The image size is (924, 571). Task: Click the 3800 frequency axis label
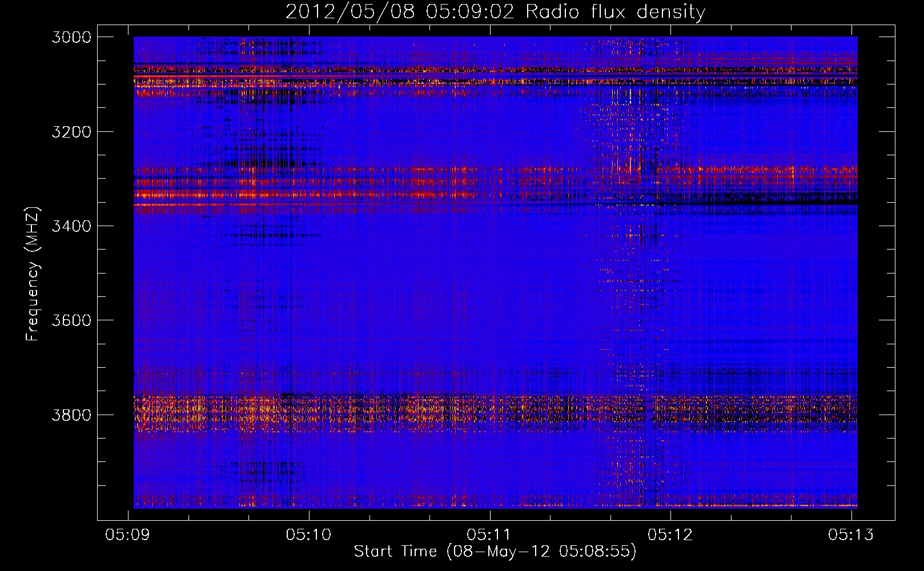[x=71, y=415]
